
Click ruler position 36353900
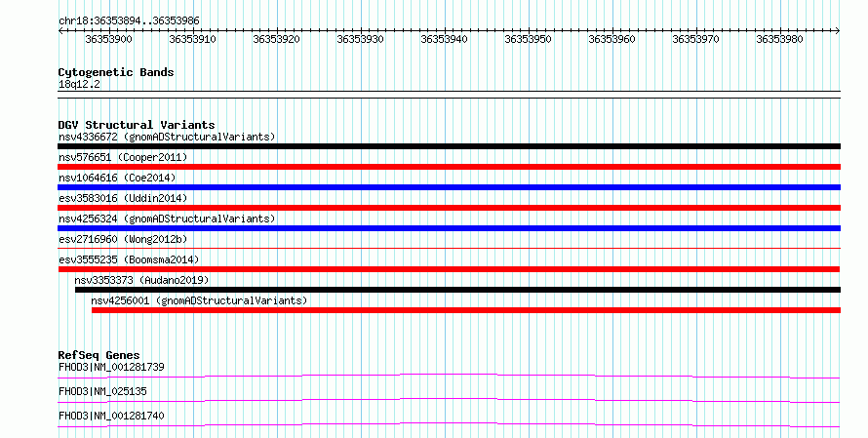point(108,39)
